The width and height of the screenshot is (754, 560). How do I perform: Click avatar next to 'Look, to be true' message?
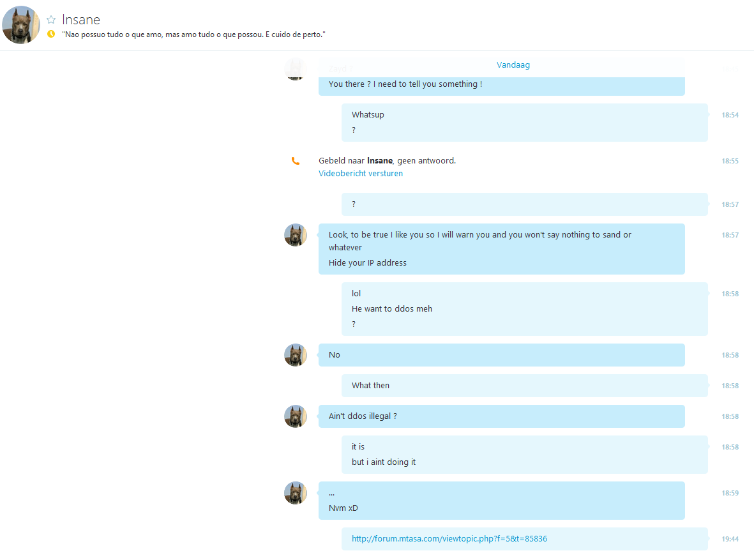(296, 235)
